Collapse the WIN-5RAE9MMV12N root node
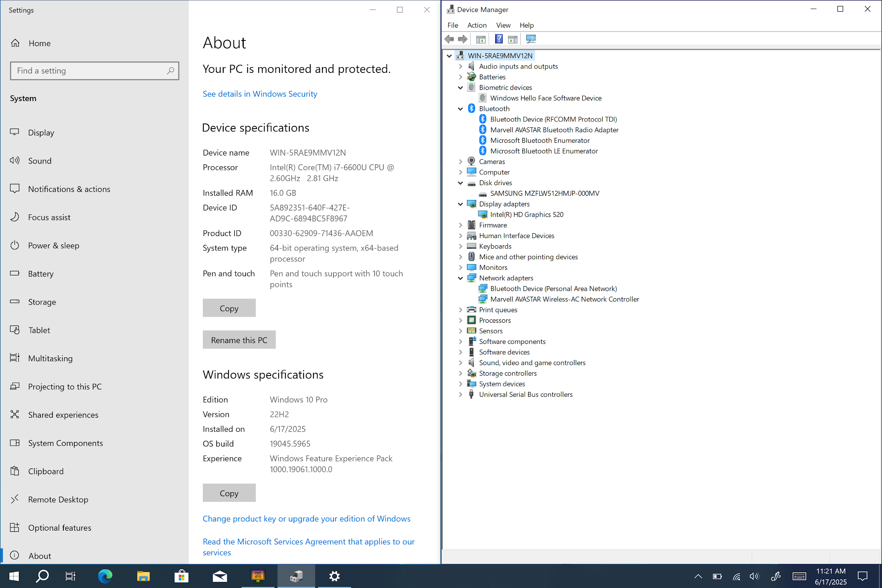 pos(449,56)
